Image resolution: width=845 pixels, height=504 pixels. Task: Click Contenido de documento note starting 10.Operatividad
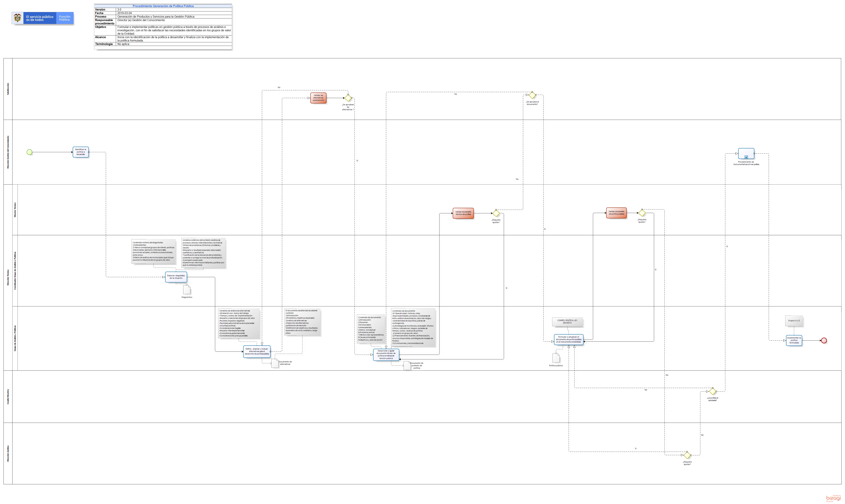pos(413,327)
